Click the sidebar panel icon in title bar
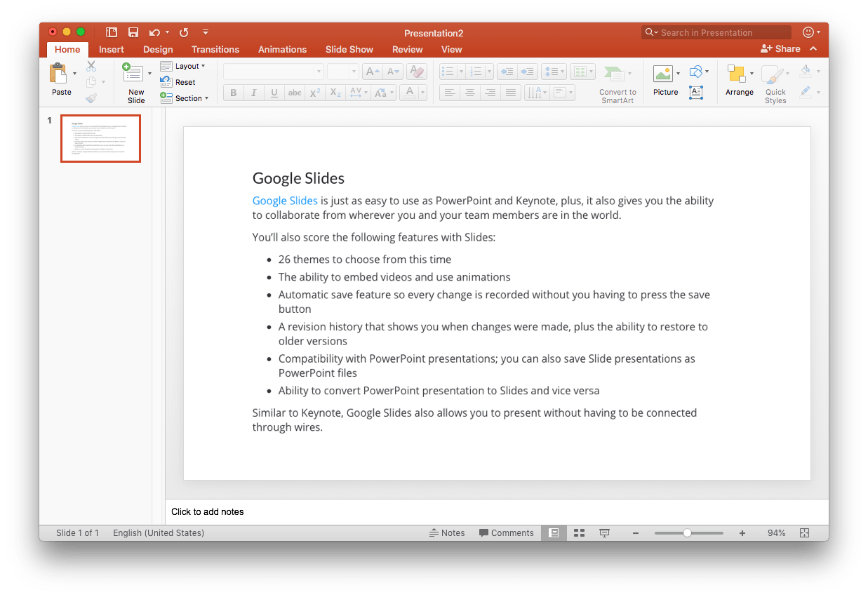This screenshot has width=868, height=597. (x=111, y=32)
